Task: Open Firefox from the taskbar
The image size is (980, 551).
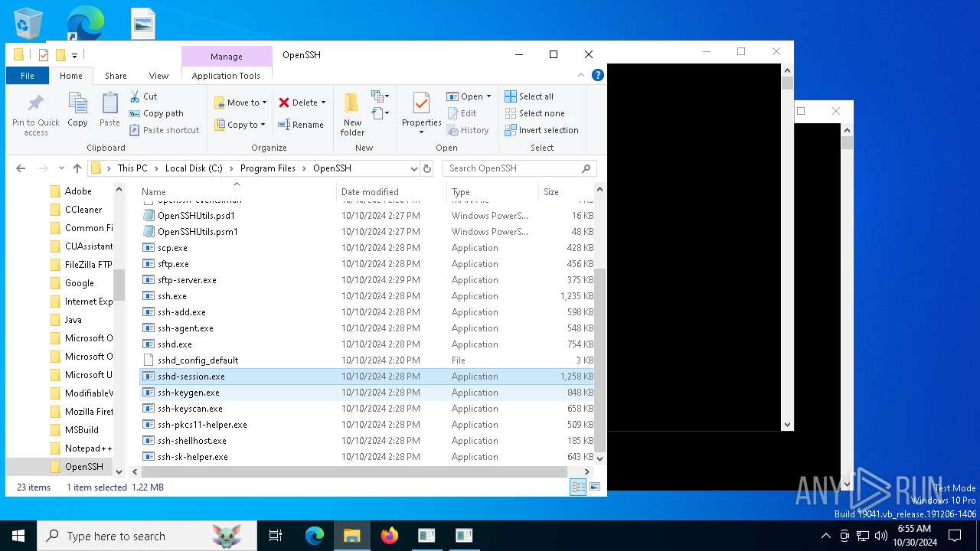Action: point(389,536)
